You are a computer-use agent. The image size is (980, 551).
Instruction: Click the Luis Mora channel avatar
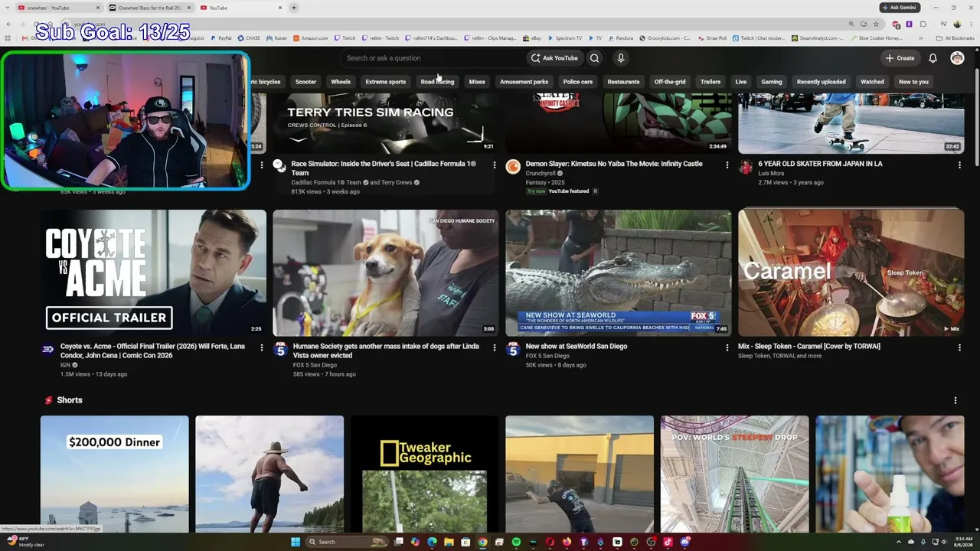[746, 168]
